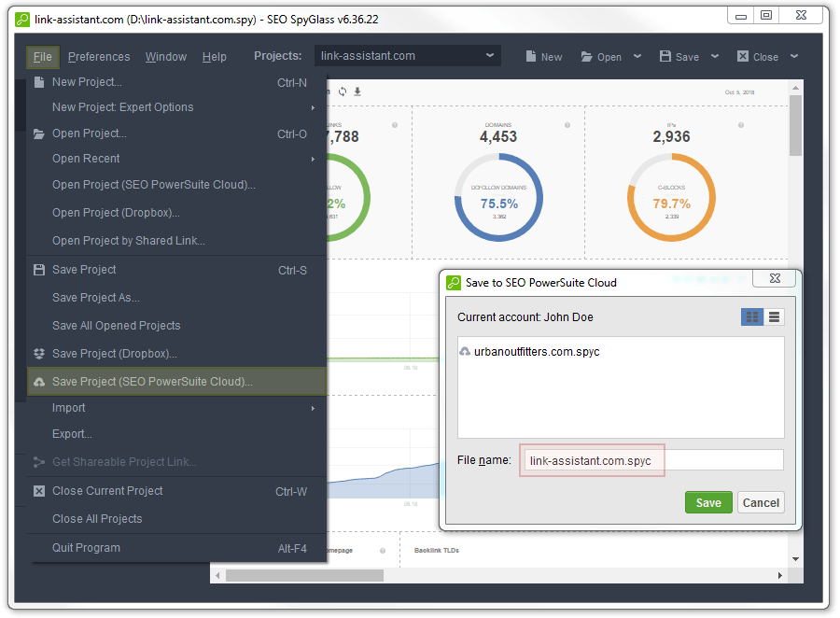
Task: Expand the arrow next to Open
Action: point(637,56)
